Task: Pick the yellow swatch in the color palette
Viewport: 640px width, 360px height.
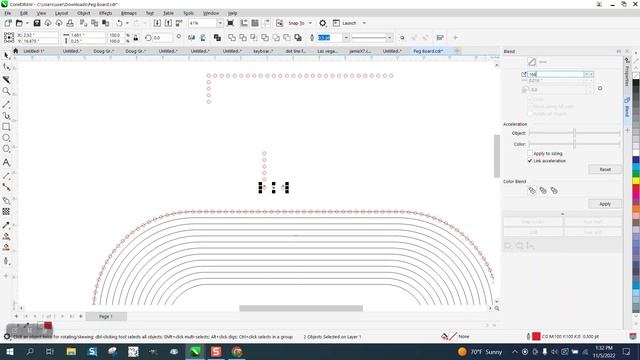Action: (636, 181)
